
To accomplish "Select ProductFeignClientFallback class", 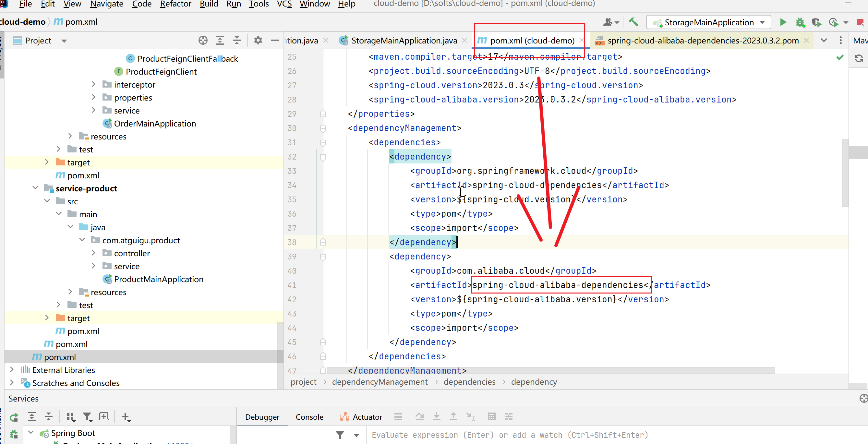I will pyautogui.click(x=187, y=59).
